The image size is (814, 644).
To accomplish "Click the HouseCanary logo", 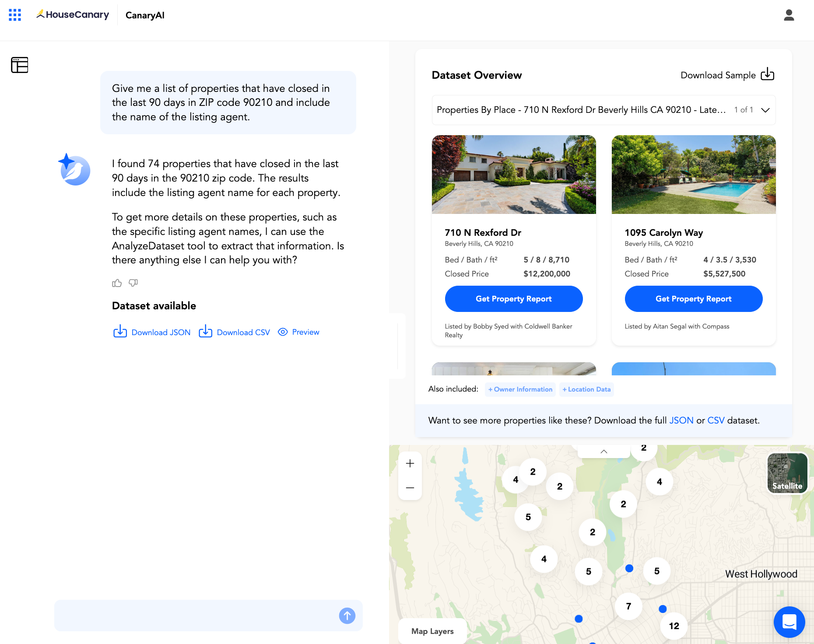I will point(72,14).
